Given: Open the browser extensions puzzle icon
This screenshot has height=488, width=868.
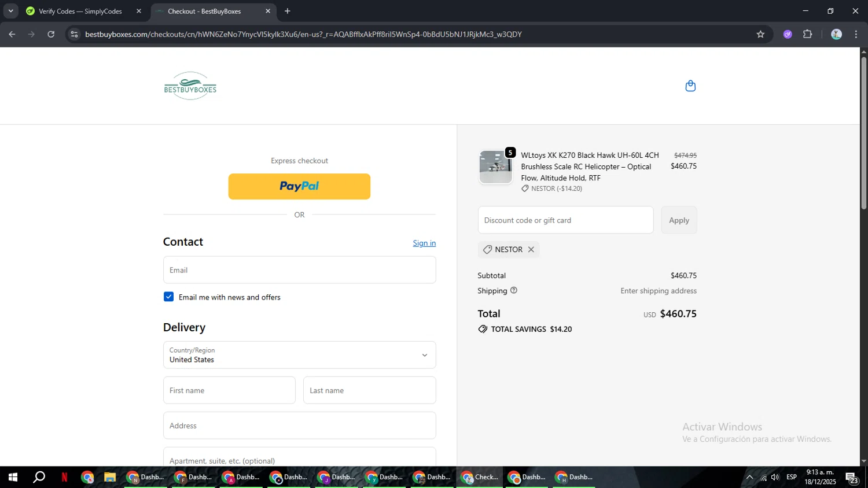Looking at the screenshot, I should coord(808,34).
